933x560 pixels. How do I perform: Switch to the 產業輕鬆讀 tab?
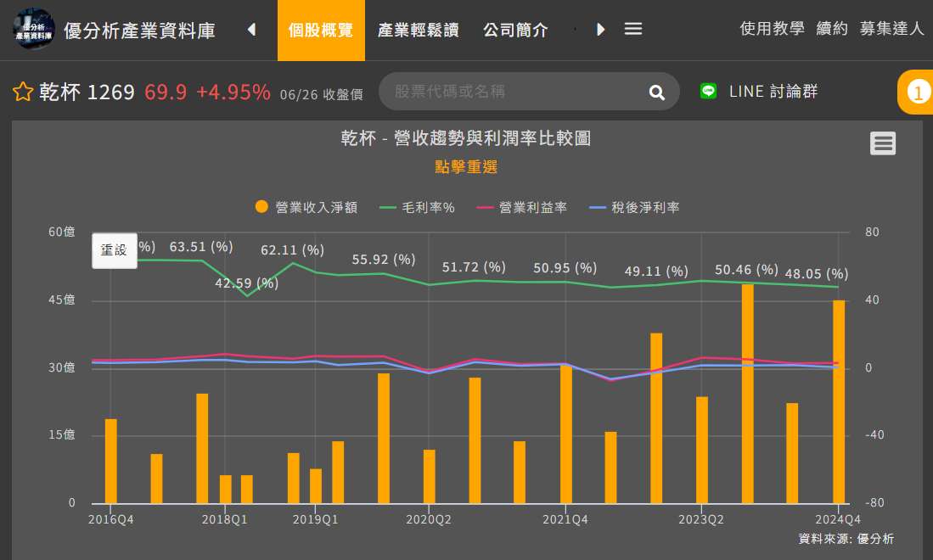tap(419, 30)
